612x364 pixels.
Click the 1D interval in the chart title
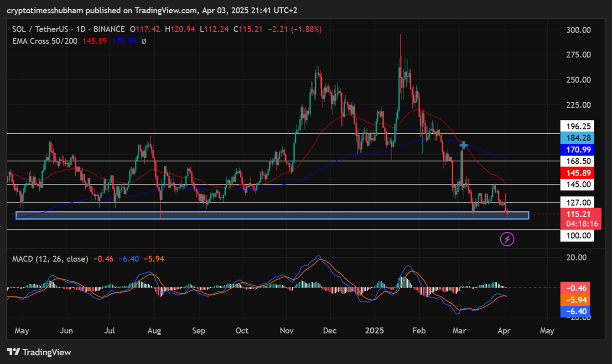click(81, 29)
